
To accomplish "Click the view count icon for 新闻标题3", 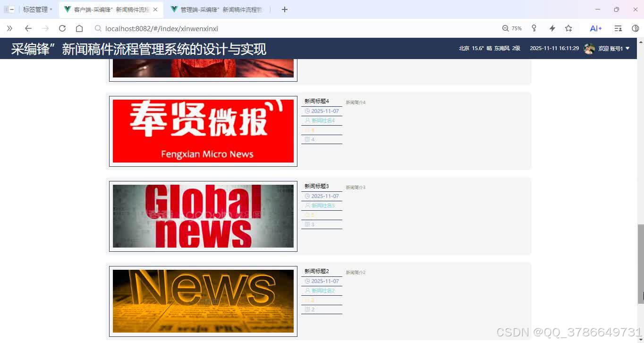I will coord(307,224).
